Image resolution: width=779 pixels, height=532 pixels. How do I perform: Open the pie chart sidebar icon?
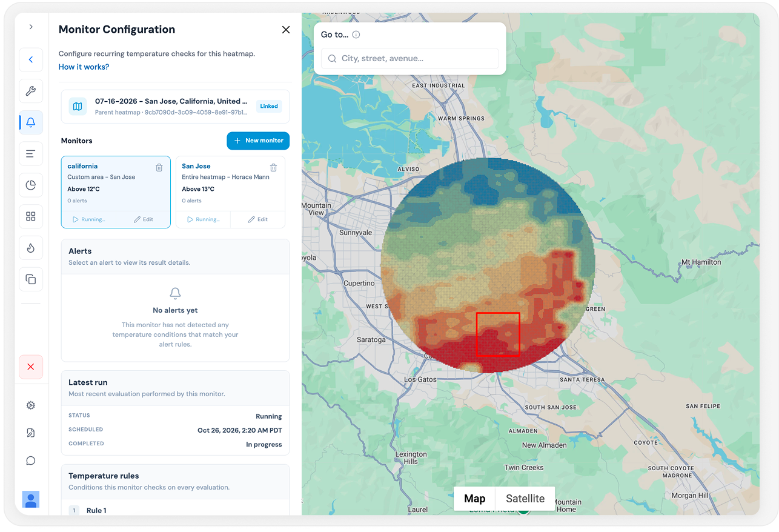click(x=31, y=185)
